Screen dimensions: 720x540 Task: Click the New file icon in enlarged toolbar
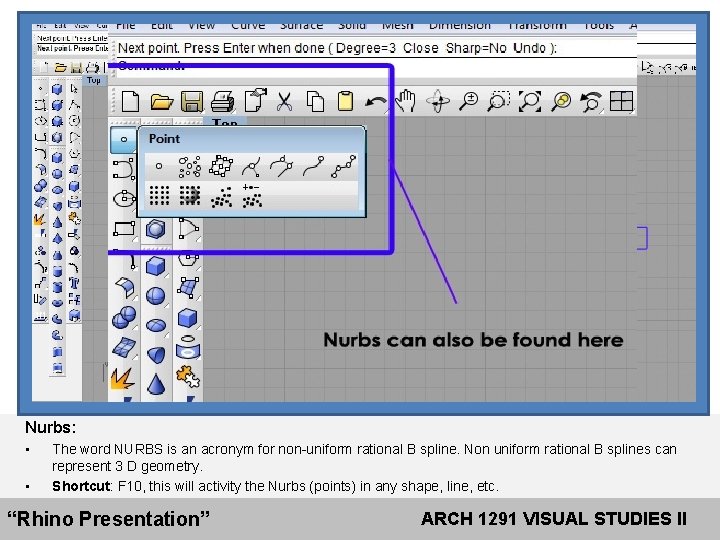click(130, 101)
